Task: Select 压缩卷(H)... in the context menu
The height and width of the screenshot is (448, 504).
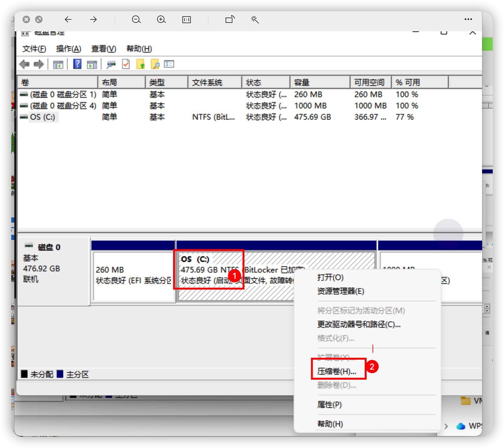Action: point(337,371)
